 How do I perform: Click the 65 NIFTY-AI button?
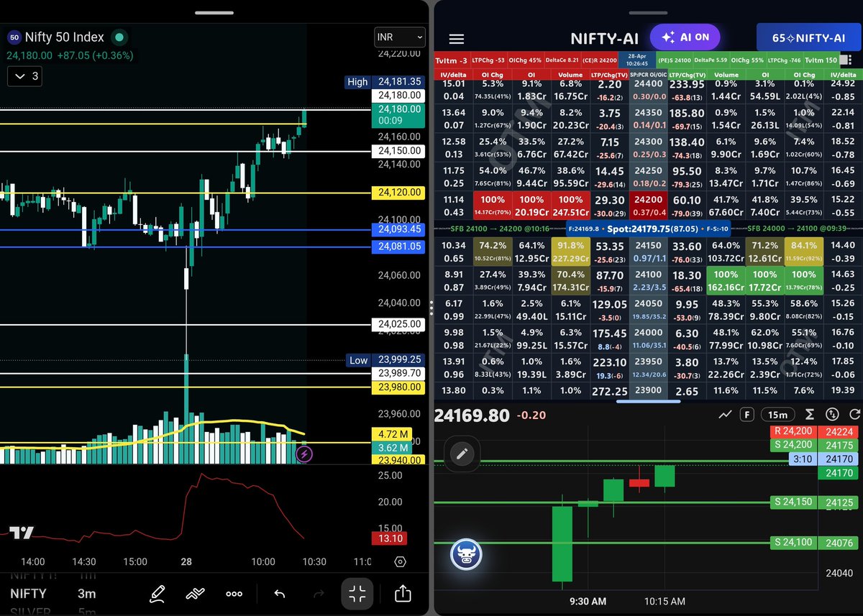point(808,37)
